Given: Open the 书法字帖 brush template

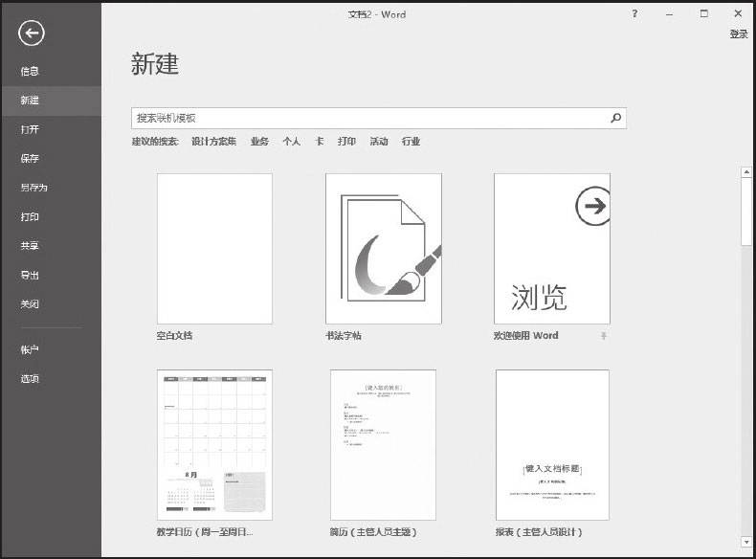Looking at the screenshot, I should (x=383, y=249).
